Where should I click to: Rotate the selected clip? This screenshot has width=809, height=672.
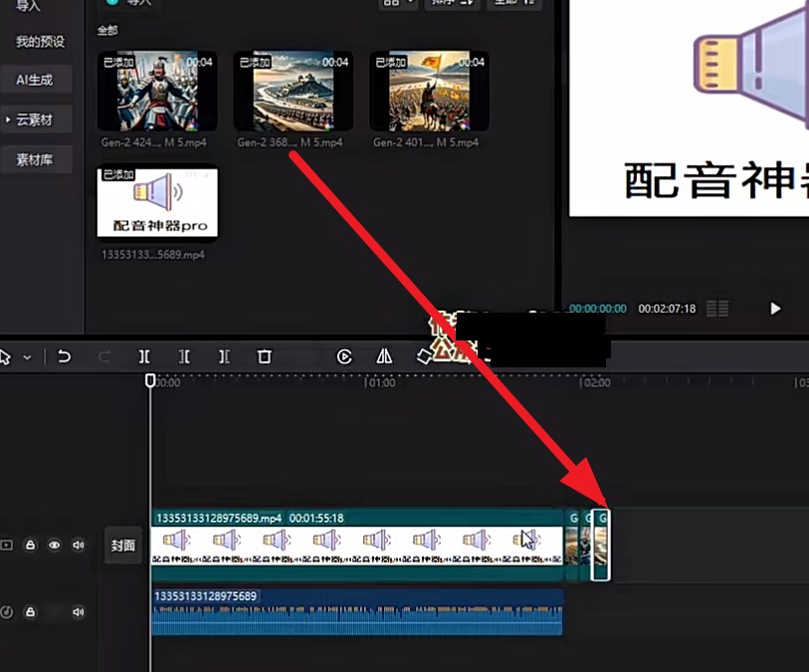(424, 356)
